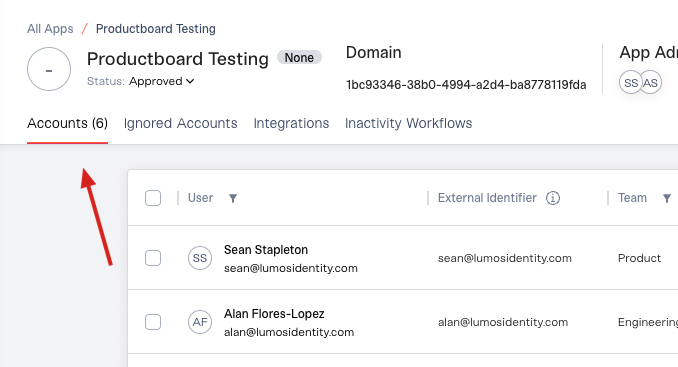This screenshot has width=678, height=367.
Task: Click the name Alan Flores-Lopez
Action: [x=274, y=314]
